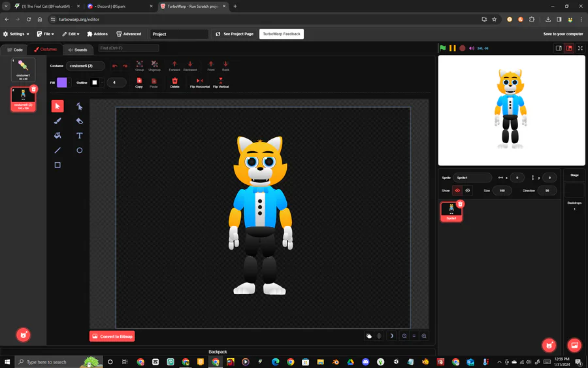
Task: Select the Eraser tool
Action: [x=79, y=121]
